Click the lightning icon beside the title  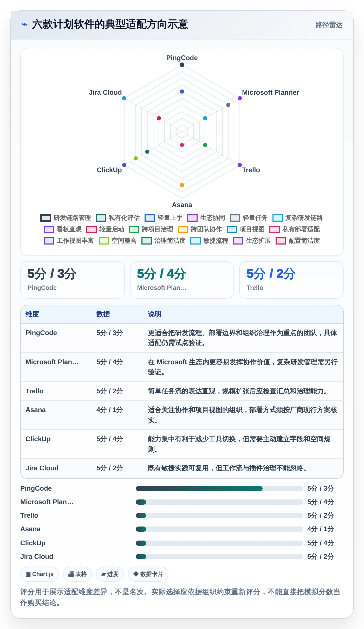coord(24,24)
